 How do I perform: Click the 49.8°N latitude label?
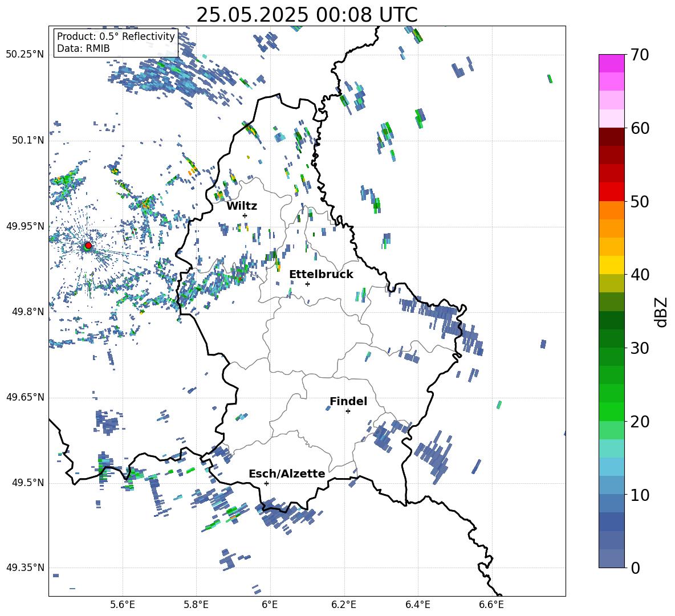point(27,312)
